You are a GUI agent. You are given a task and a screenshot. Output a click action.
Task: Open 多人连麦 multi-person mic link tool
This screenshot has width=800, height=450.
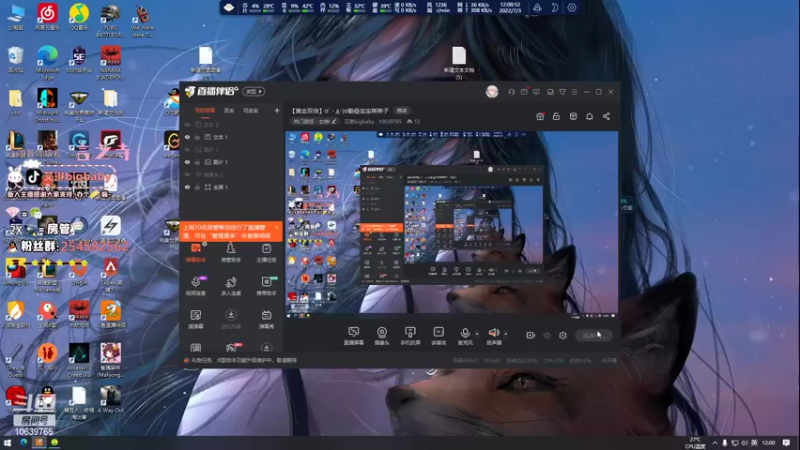[x=231, y=286]
